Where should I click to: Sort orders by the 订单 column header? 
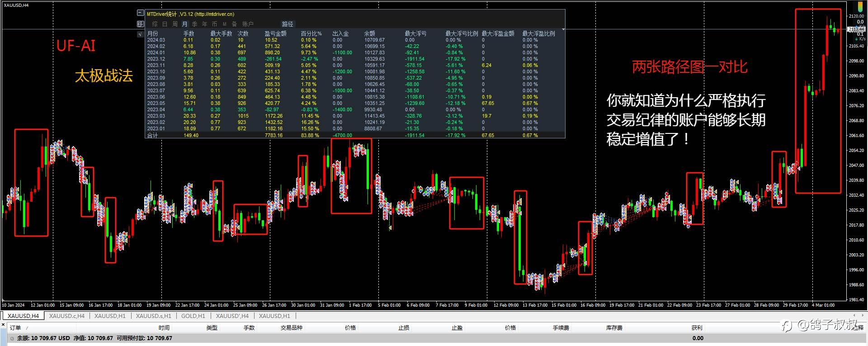[15, 327]
